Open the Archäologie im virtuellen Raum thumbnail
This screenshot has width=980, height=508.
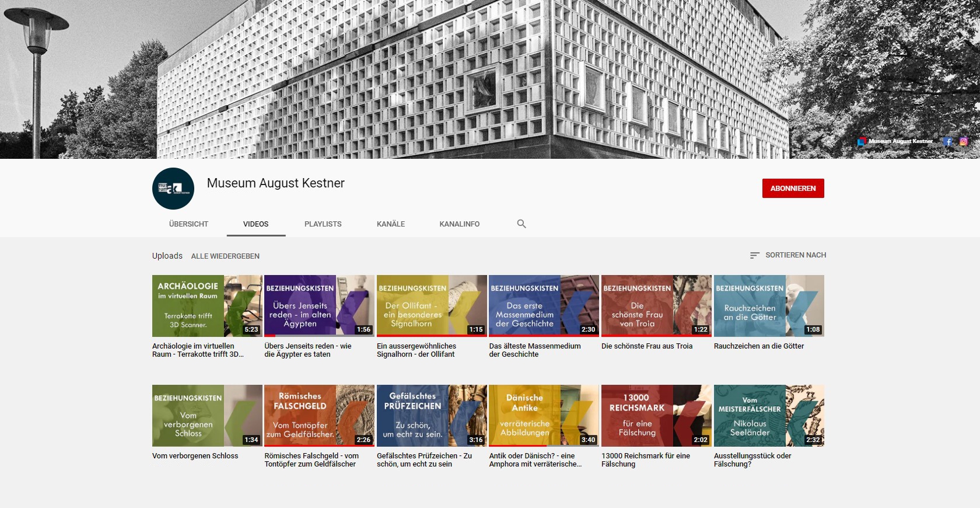(x=207, y=306)
